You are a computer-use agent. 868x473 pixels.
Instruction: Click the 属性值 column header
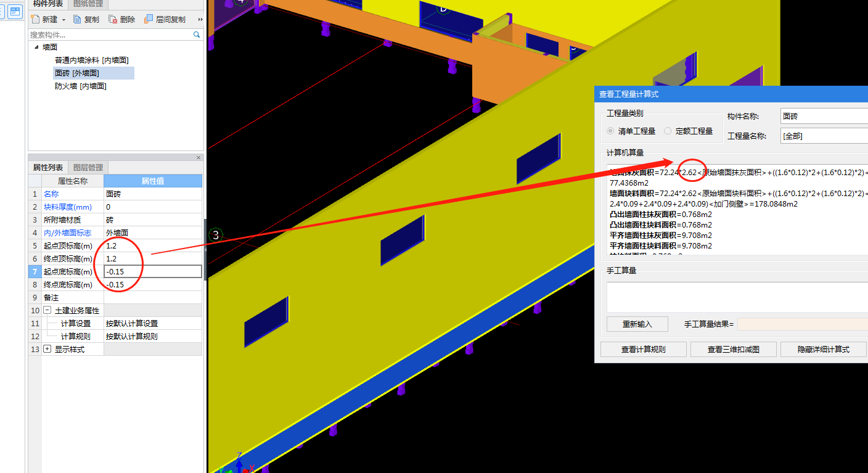click(x=153, y=181)
